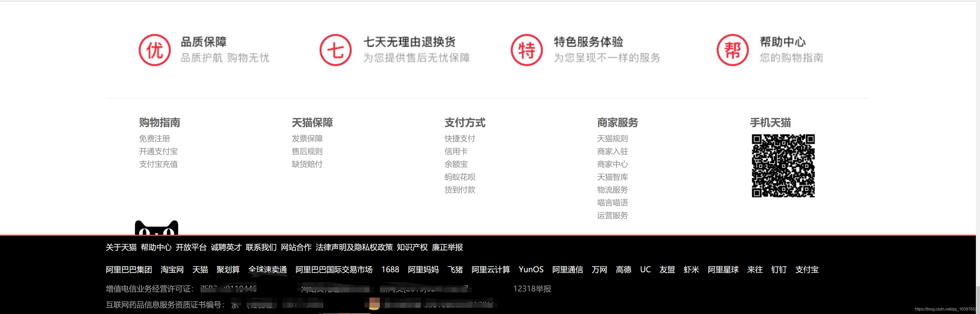Click the 手机天猫 QR code
The width and height of the screenshot is (980, 314).
783,165
